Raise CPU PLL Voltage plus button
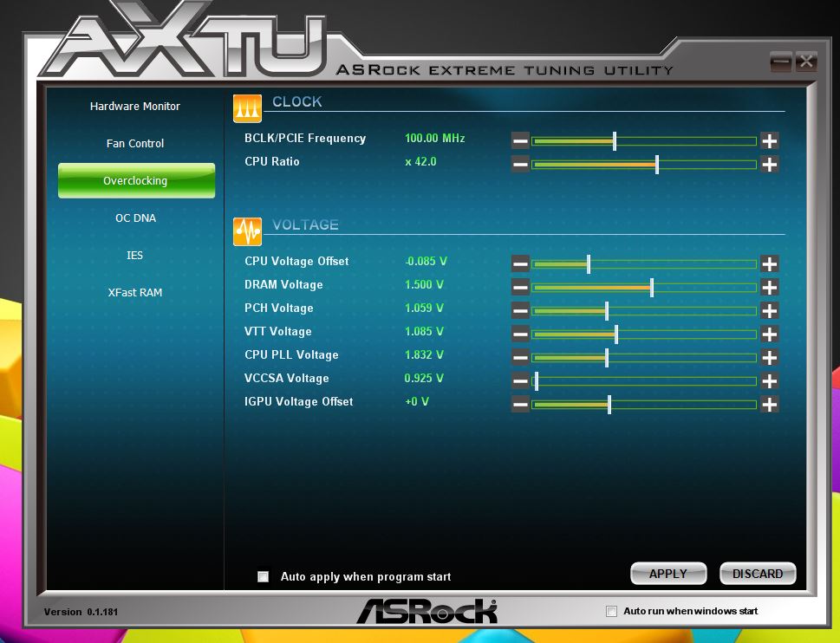The width and height of the screenshot is (840, 643). coord(769,357)
